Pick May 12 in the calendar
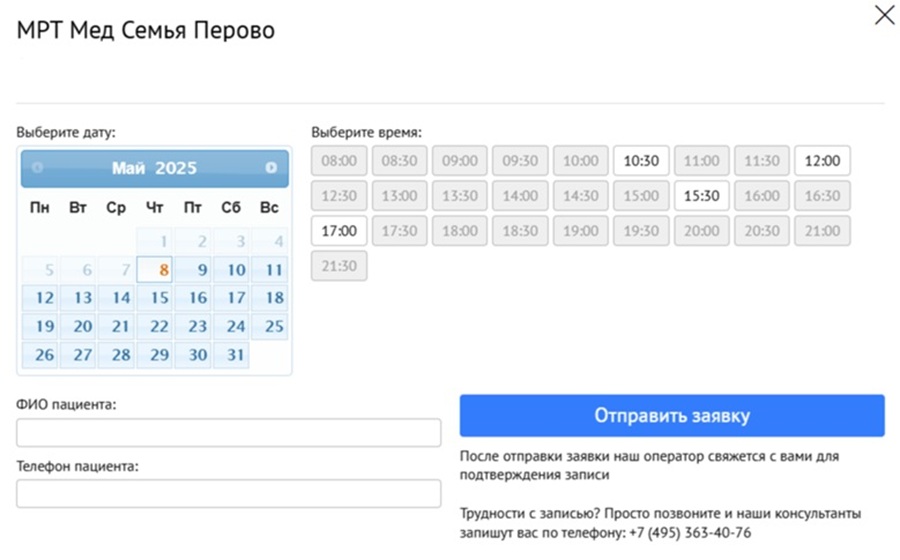This screenshot has width=900, height=560. (40, 298)
